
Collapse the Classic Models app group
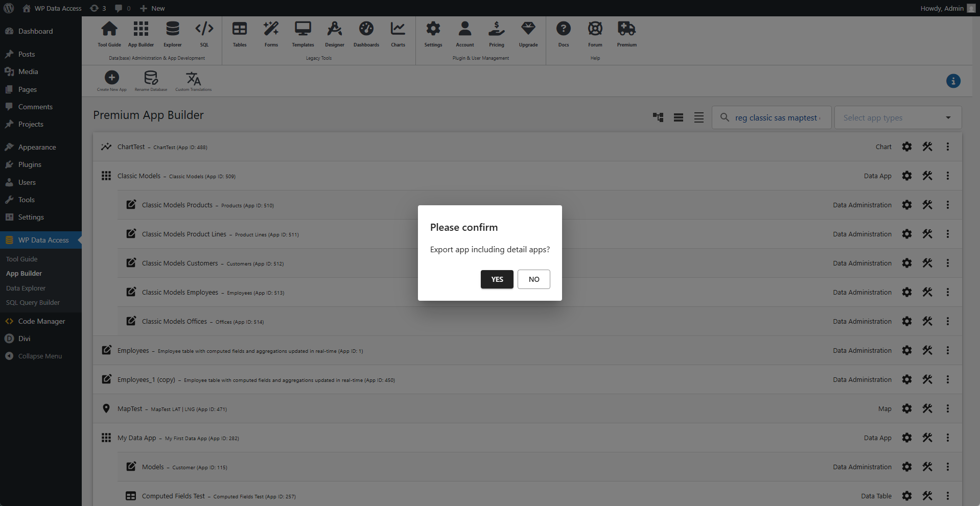pos(106,176)
